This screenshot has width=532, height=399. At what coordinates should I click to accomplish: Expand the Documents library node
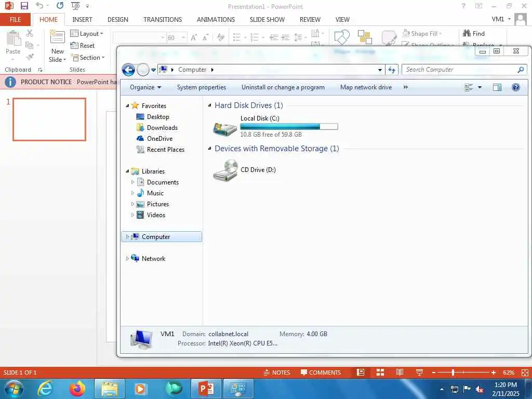[132, 182]
